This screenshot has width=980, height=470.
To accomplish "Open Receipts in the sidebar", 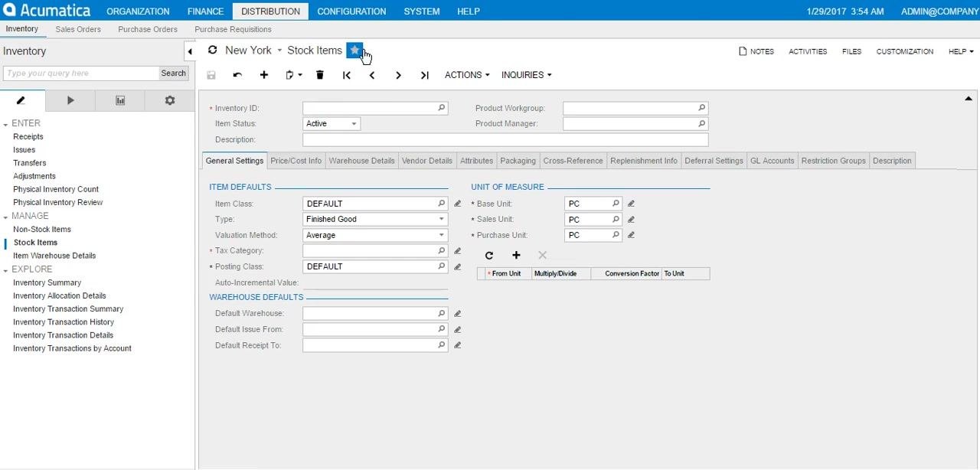I will (28, 136).
